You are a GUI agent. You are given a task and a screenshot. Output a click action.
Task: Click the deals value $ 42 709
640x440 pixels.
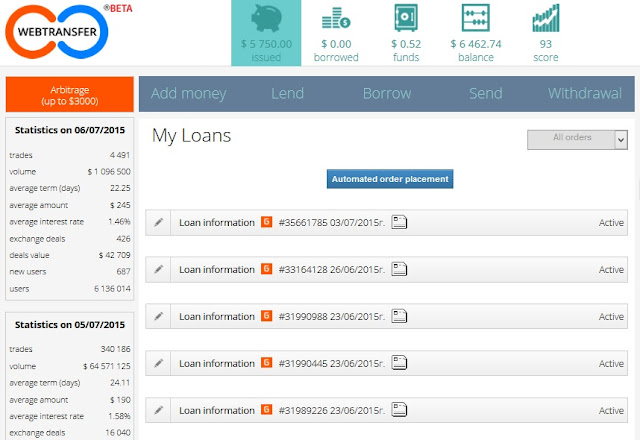114,255
